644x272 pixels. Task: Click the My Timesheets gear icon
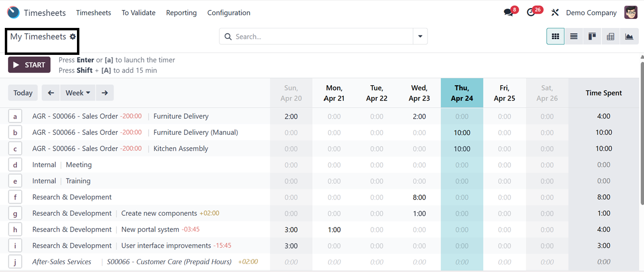(73, 37)
